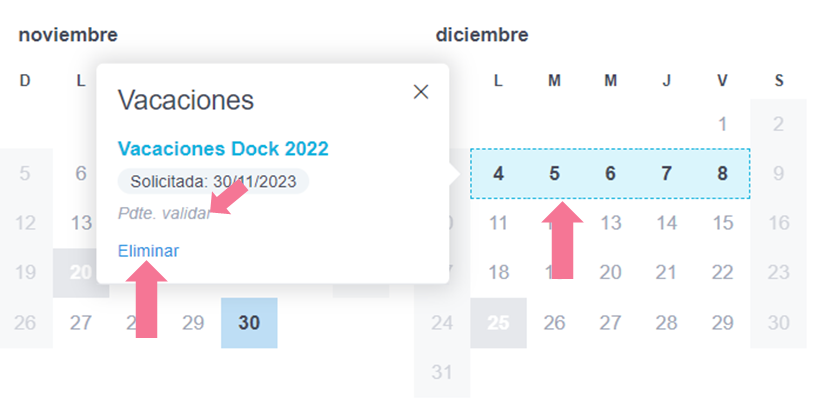Viewport: 834px width, 411px height.
Task: Select November 6 date
Action: click(x=81, y=173)
